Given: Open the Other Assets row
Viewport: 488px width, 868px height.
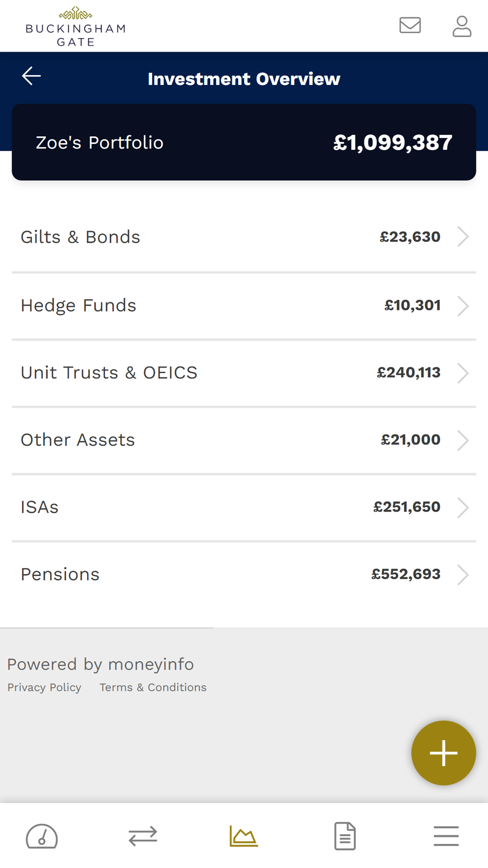Looking at the screenshot, I should (x=244, y=440).
